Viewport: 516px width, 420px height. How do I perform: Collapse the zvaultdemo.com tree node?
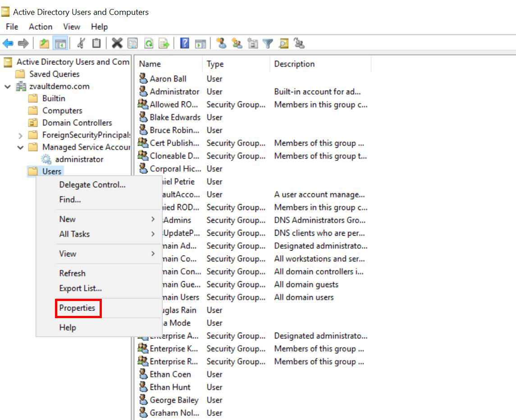point(8,87)
